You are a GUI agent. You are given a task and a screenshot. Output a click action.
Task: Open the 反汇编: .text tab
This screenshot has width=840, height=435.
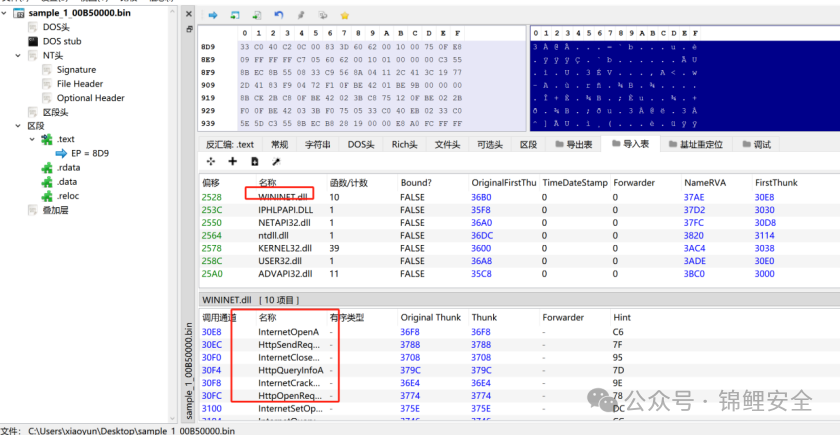(230, 145)
